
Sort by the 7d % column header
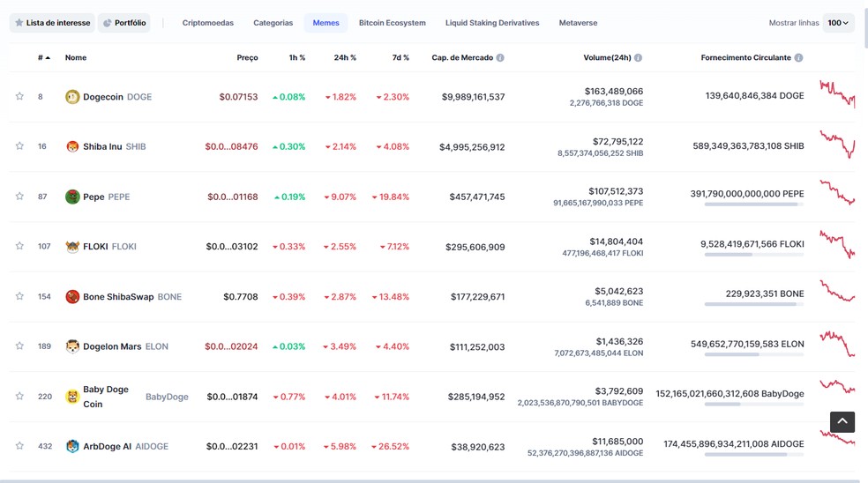(x=400, y=57)
